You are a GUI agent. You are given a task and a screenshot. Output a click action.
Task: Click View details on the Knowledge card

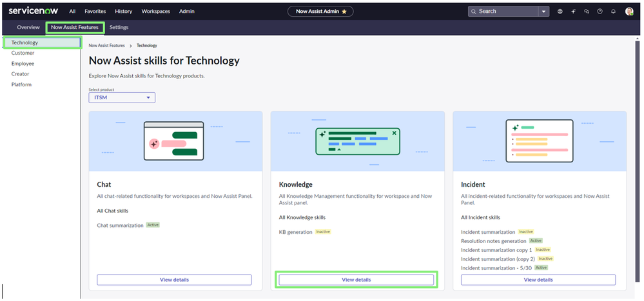point(356,280)
